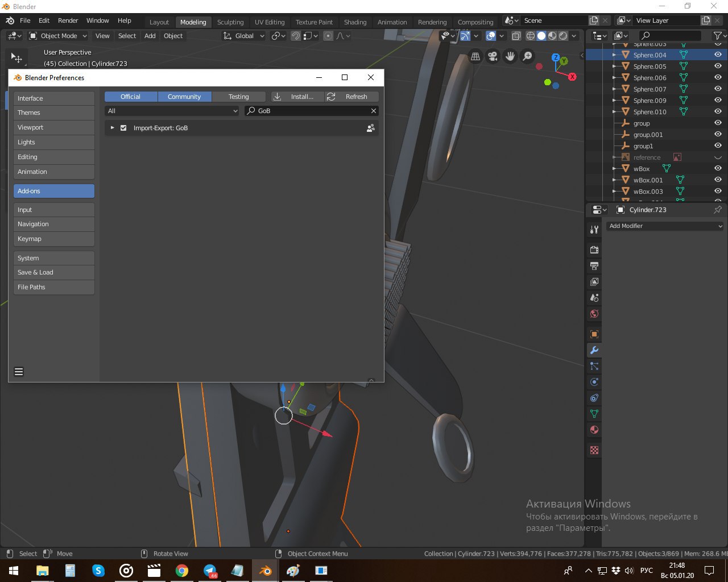Open the outliner filter dropdown
Image resolution: width=728 pixels, height=582 pixels.
tap(719, 36)
